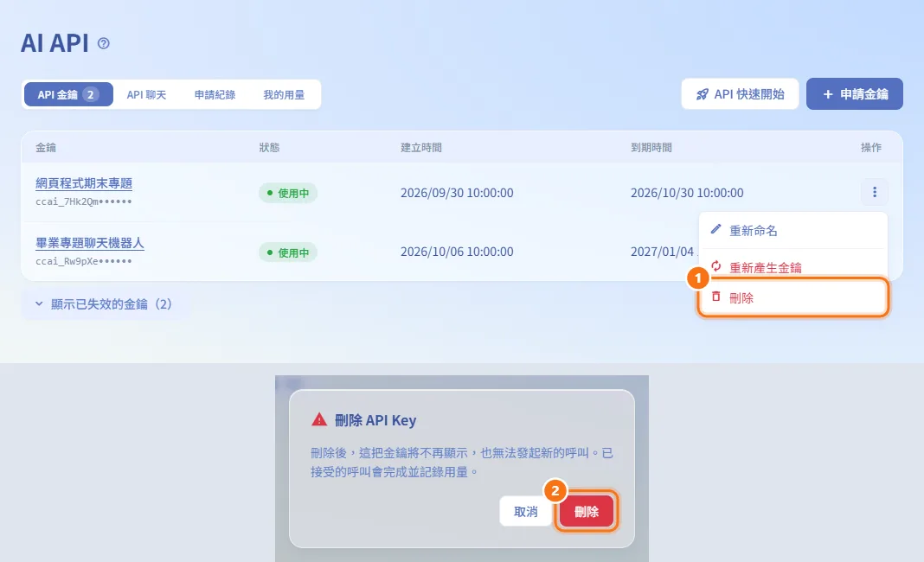Go to the 申請紀錄 tab
This screenshot has width=924, height=562.
215,94
